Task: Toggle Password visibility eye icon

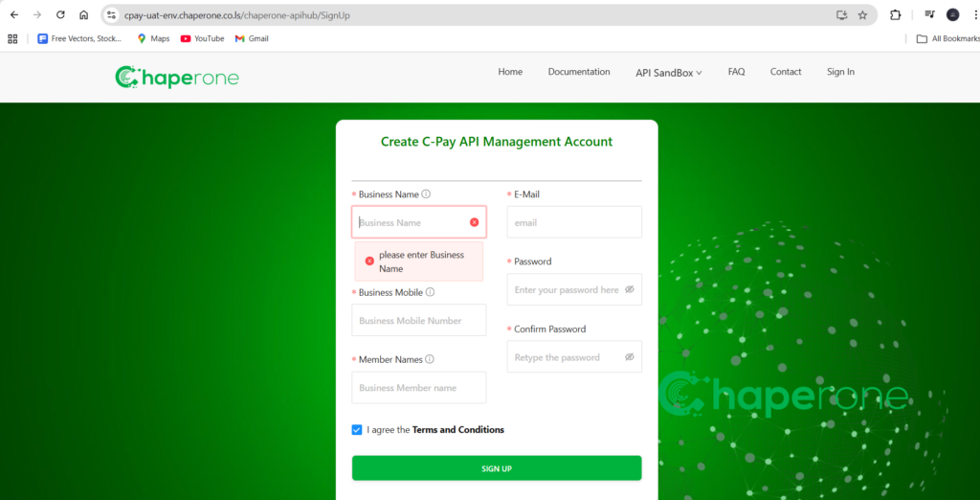Action: click(x=630, y=289)
